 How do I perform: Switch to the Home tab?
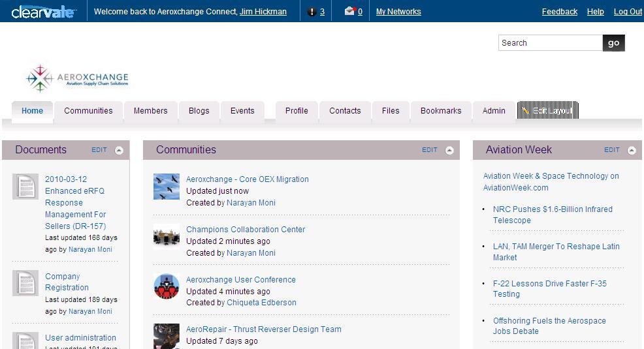tap(33, 111)
